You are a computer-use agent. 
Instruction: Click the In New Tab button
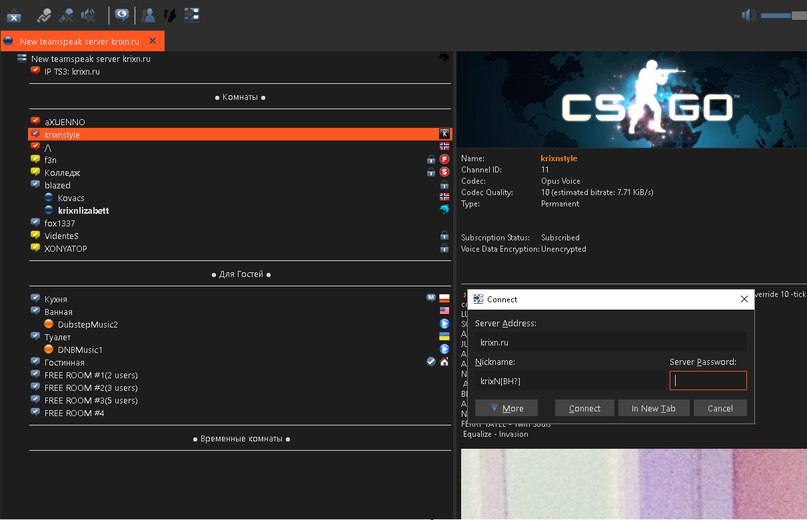[653, 408]
